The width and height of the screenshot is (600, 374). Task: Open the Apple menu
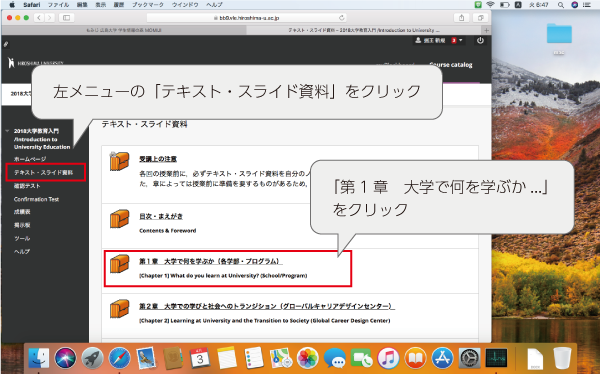coord(11,5)
